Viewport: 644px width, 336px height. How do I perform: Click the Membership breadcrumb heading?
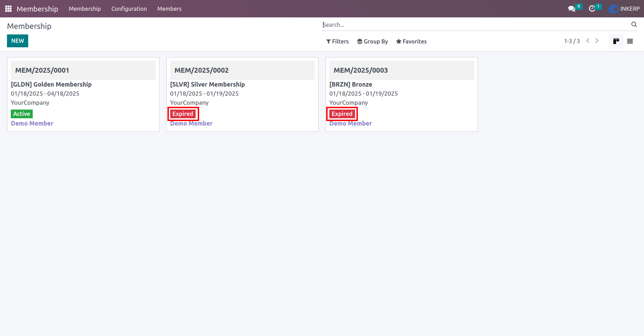click(x=29, y=26)
